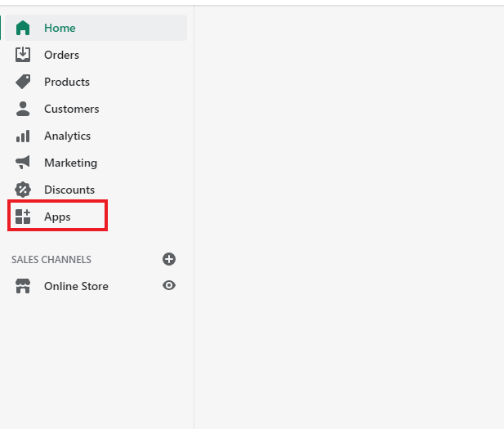Go to the Products text label
The height and width of the screenshot is (429, 504).
coord(67,82)
